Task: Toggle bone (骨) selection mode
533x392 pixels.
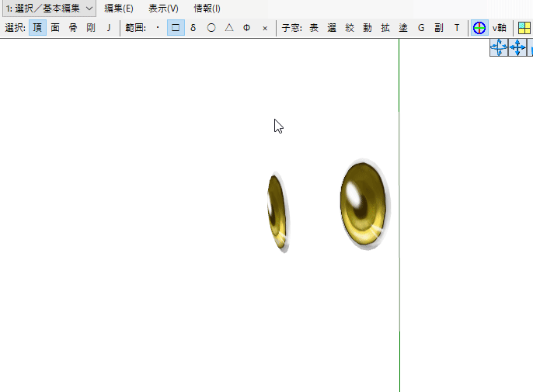Action: (73, 28)
